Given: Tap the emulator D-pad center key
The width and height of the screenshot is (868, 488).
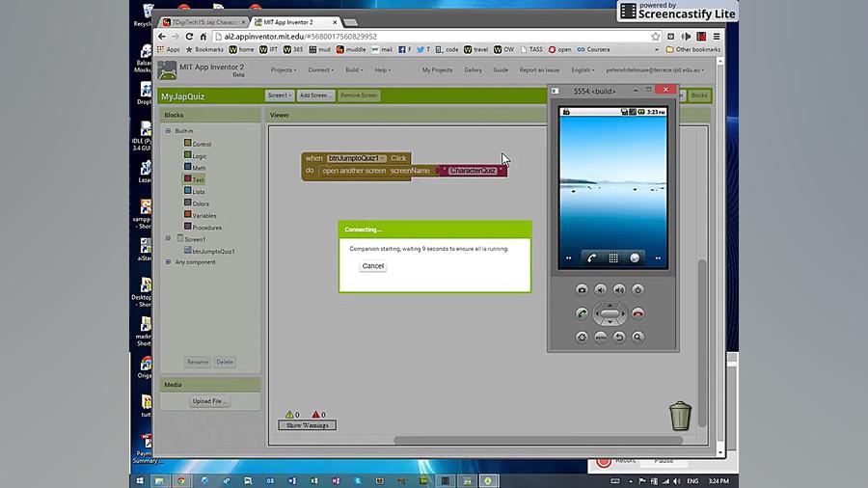Looking at the screenshot, I should coord(610,313).
